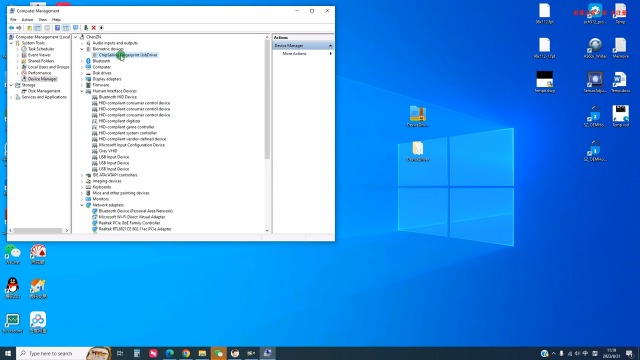Open Microsoft Edge from the taskbar

(169, 353)
